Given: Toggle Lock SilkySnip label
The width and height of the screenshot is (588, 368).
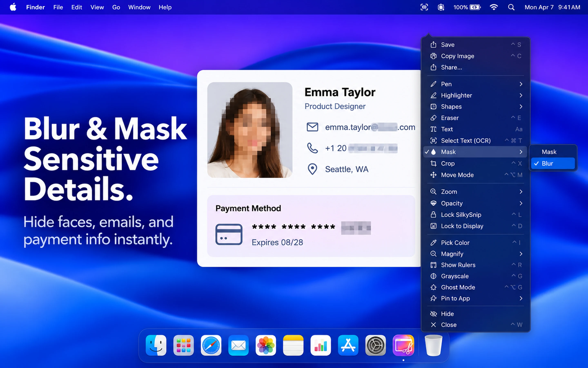Looking at the screenshot, I should point(461,215).
